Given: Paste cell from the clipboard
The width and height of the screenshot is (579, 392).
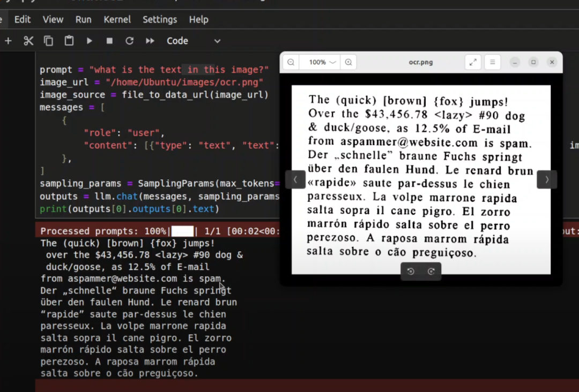Looking at the screenshot, I should click(x=69, y=41).
